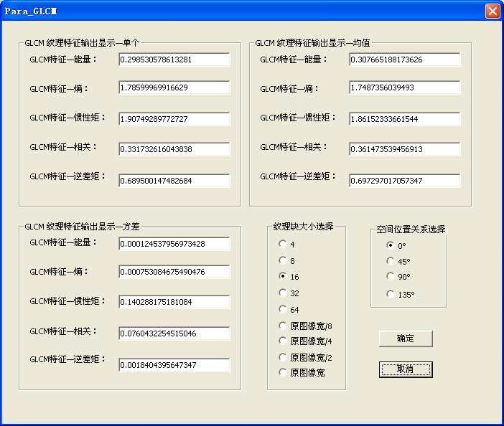Image resolution: width=504 pixels, height=426 pixels.
Task: Click variance inertia field 0.140288175181084
Action: tap(174, 302)
